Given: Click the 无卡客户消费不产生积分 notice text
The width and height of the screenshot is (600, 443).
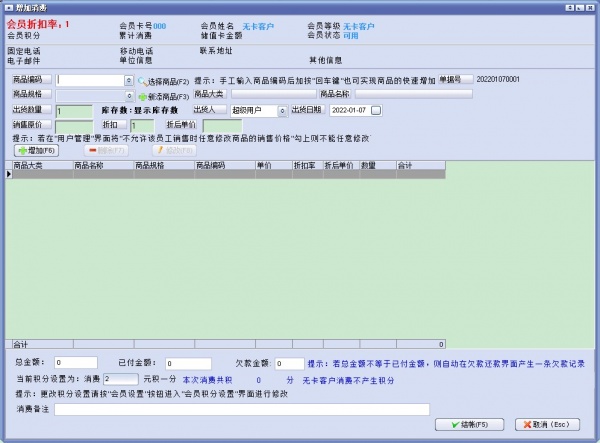Looking at the screenshot, I should [348, 380].
